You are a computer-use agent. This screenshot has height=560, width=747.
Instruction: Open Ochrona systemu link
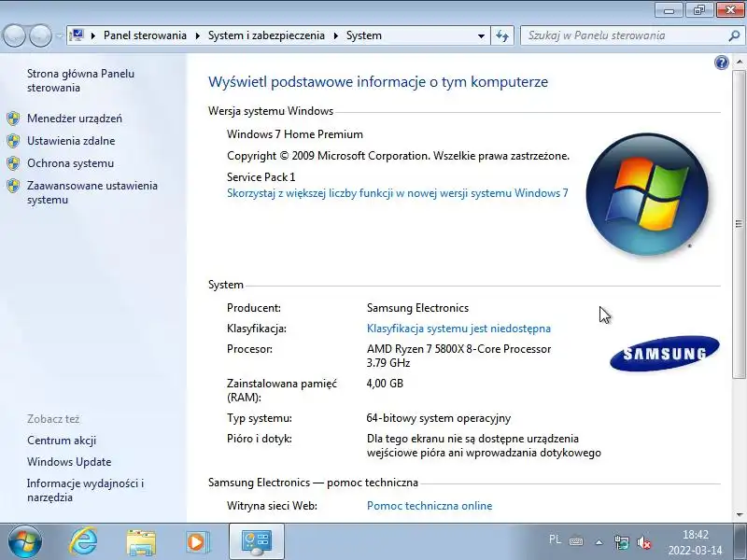pos(71,163)
